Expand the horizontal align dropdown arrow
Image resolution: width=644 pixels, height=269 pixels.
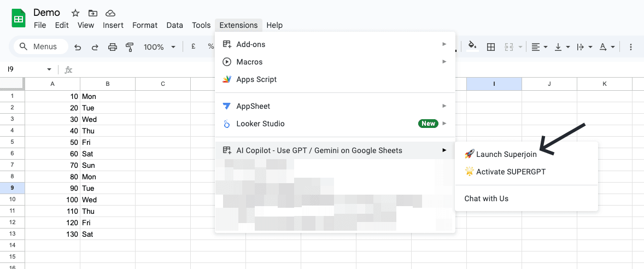546,47
